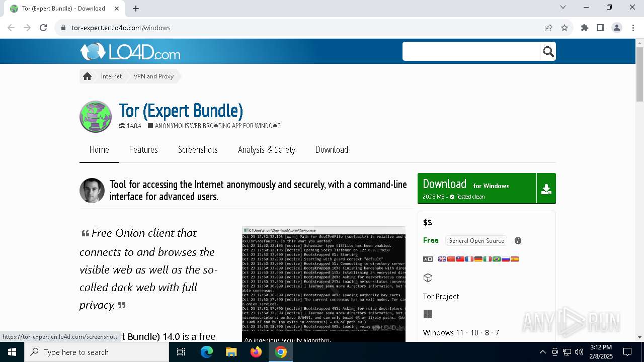Click the Windows platform icon
Screen dimensions: 644x362
coord(428,314)
